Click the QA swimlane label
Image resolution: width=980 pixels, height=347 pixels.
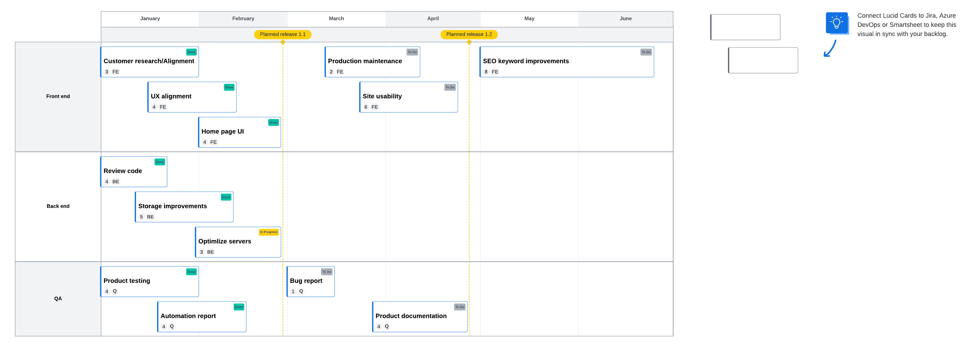click(x=58, y=298)
